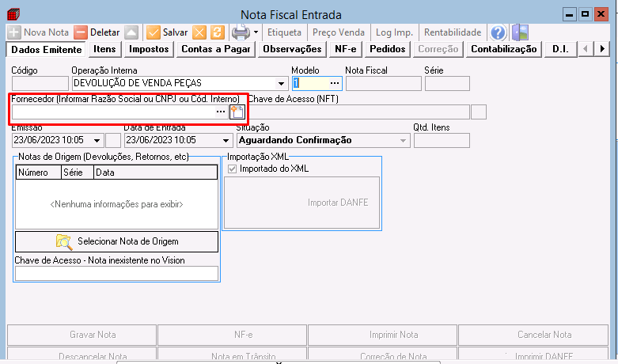Click the orange X cancel icon
The height and width of the screenshot is (364, 618).
(x=199, y=32)
